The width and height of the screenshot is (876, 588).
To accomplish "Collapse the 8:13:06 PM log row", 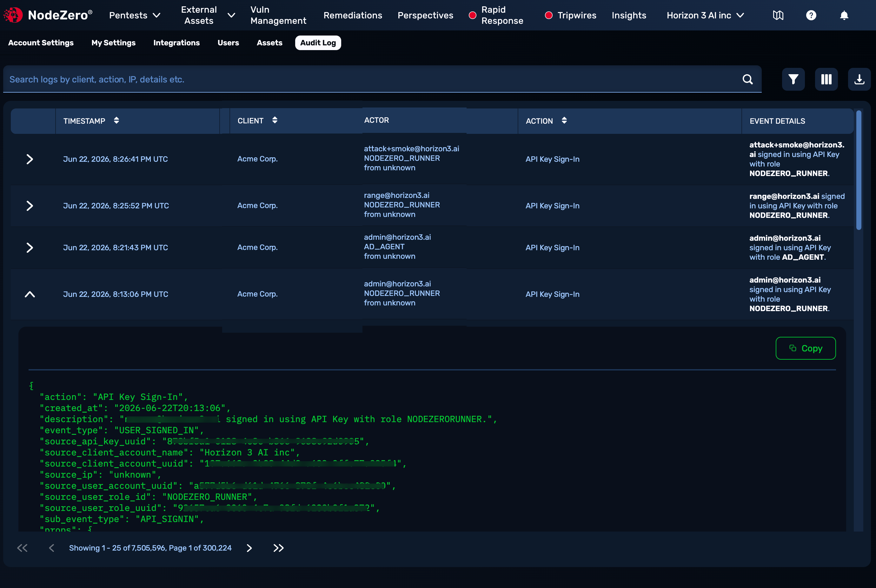I will click(30, 294).
